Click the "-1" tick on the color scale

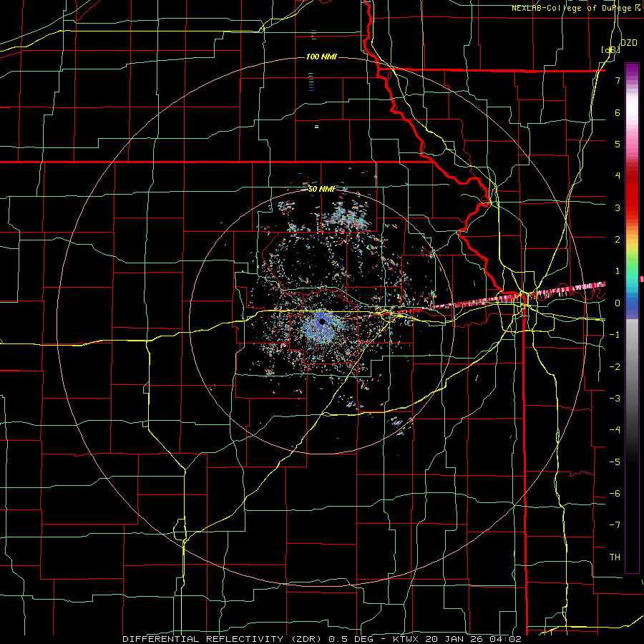click(615, 335)
